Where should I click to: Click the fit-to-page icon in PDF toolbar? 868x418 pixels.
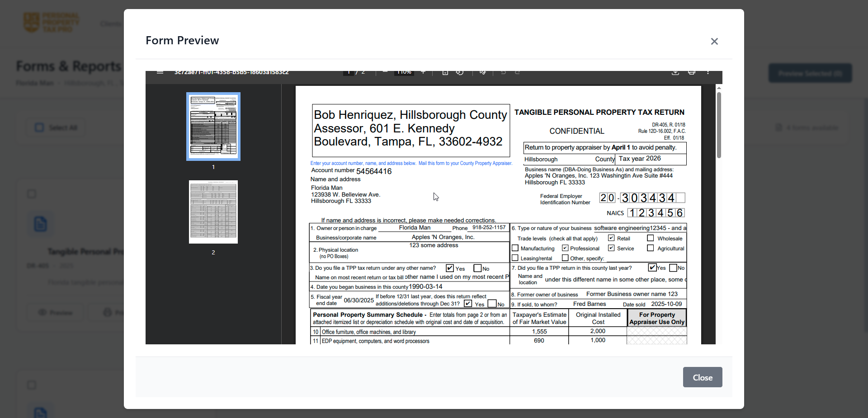(445, 72)
